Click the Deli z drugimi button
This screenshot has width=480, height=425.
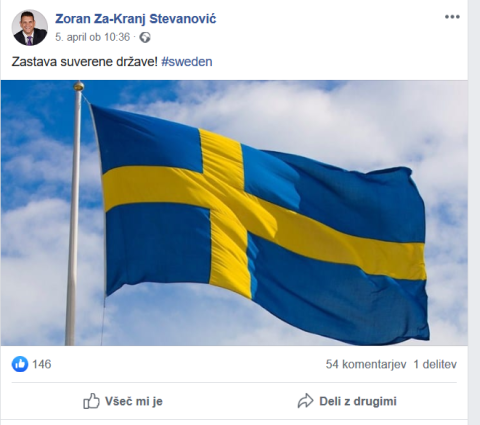347,401
